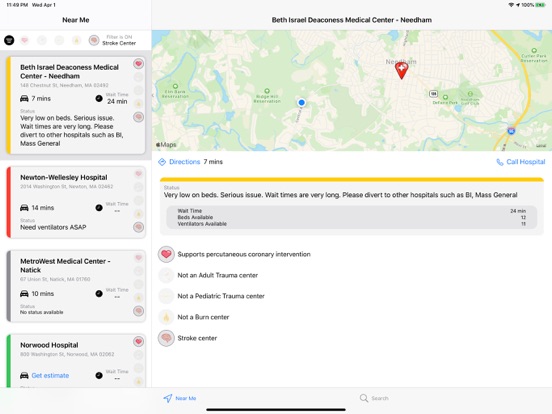Tap the Stroke Center filter label
This screenshot has width=552, height=414.
click(119, 43)
